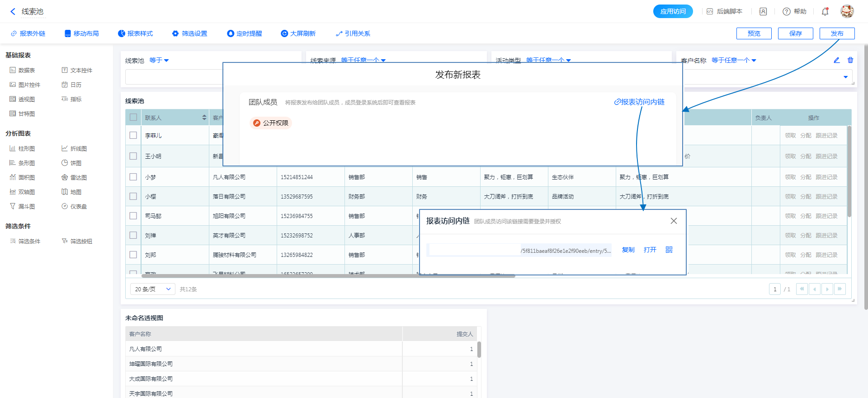The width and height of the screenshot is (868, 398).
Task: Click the QR code icon in link dialog
Action: (669, 250)
